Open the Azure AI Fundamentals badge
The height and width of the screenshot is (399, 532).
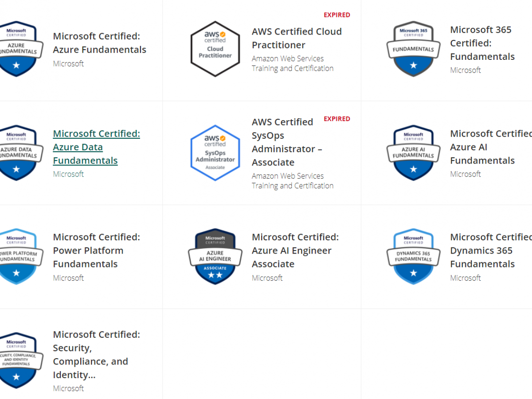[x=413, y=153]
